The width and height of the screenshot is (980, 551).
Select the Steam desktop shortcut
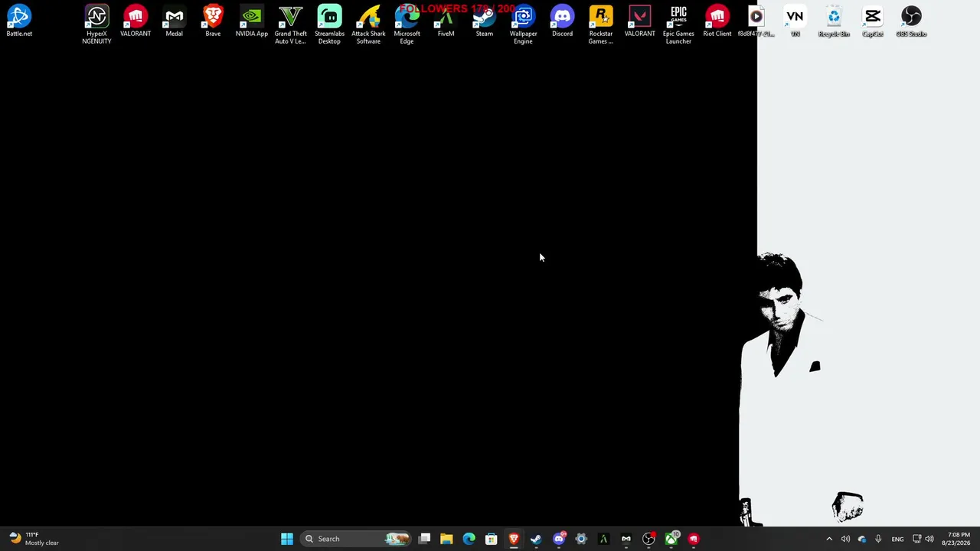(x=485, y=21)
